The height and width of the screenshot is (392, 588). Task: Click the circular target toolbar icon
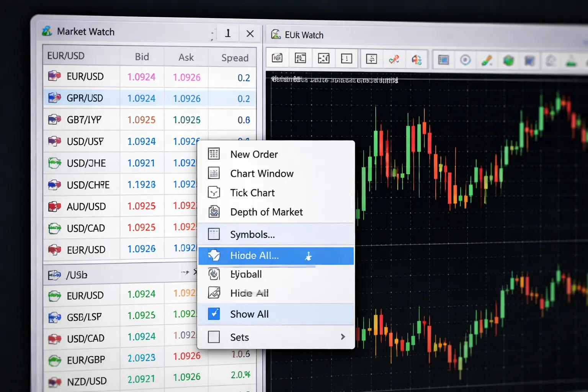pyautogui.click(x=465, y=60)
